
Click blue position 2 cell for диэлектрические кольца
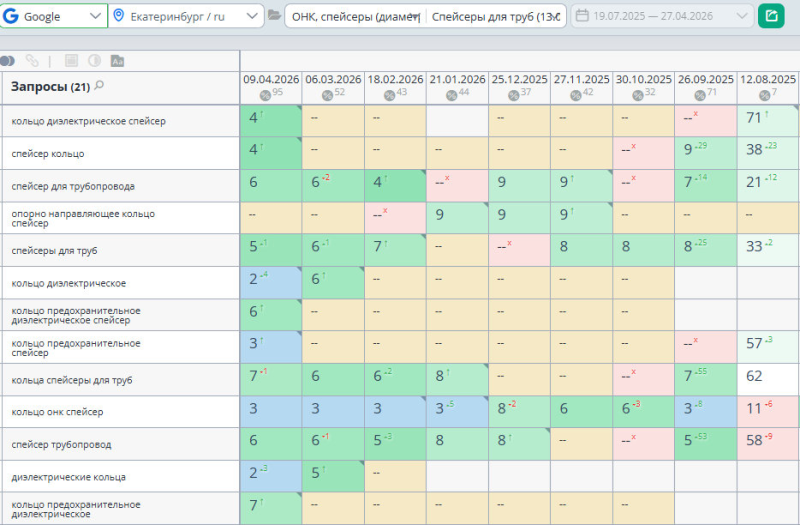coord(271,477)
